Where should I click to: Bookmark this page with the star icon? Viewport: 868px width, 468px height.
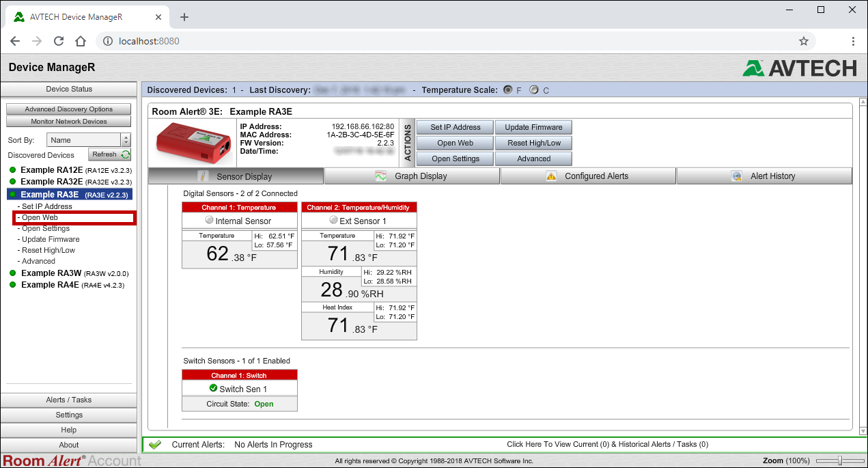[x=804, y=41]
